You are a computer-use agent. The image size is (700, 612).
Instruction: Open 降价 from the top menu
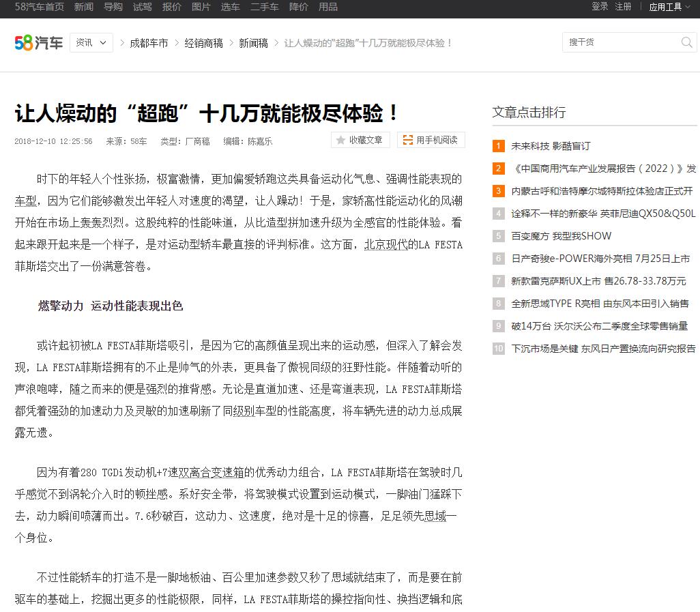299,7
